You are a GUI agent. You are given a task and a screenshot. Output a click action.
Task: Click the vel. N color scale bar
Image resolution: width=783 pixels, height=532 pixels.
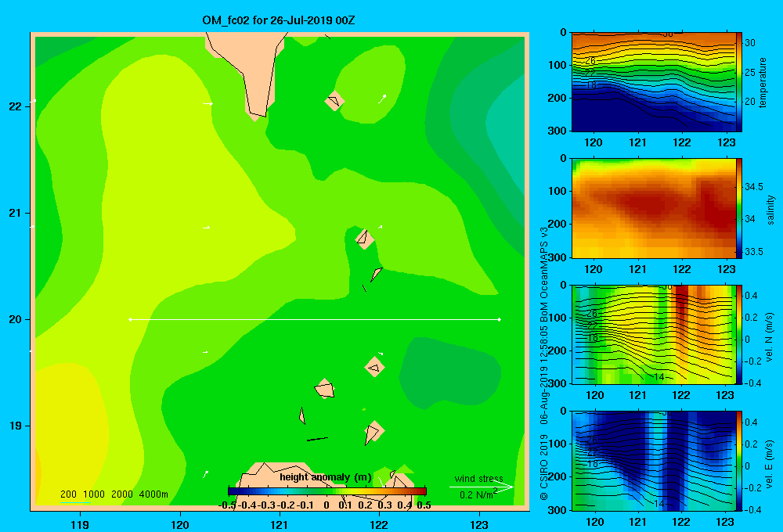point(739,334)
